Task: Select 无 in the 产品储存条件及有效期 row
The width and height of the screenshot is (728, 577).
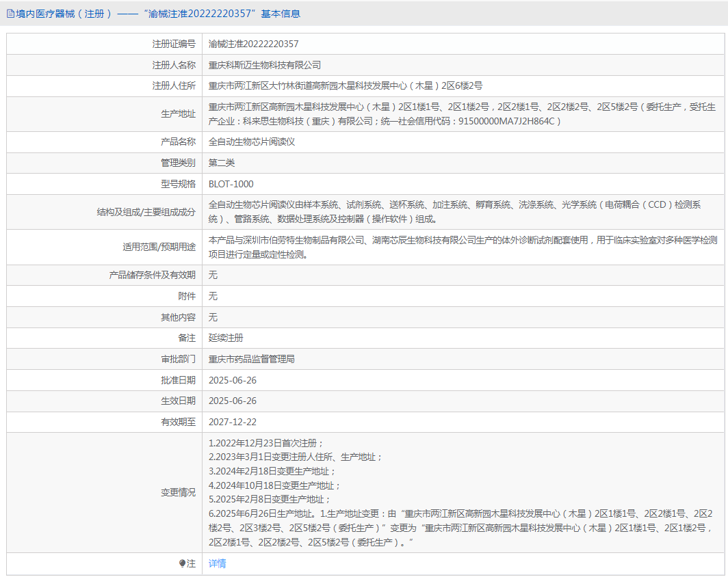Action: click(213, 275)
